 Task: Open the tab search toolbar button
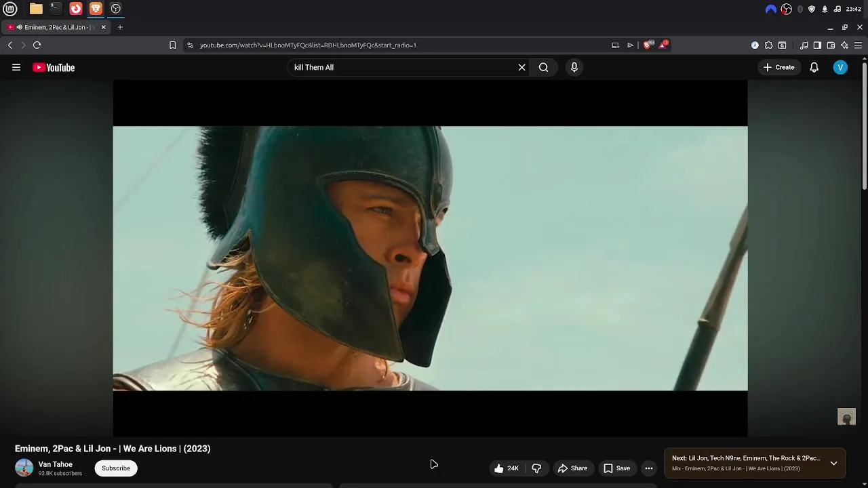pyautogui.click(x=782, y=45)
